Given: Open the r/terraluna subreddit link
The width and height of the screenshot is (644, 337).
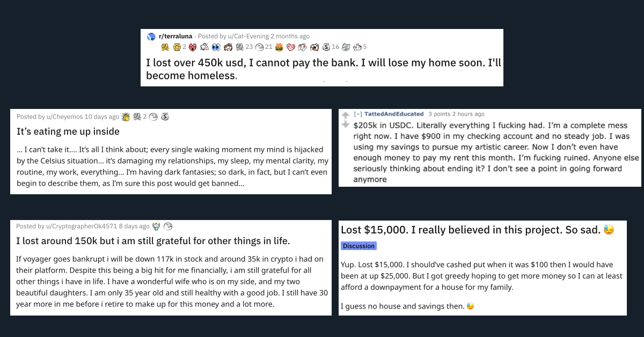Looking at the screenshot, I should [175, 36].
